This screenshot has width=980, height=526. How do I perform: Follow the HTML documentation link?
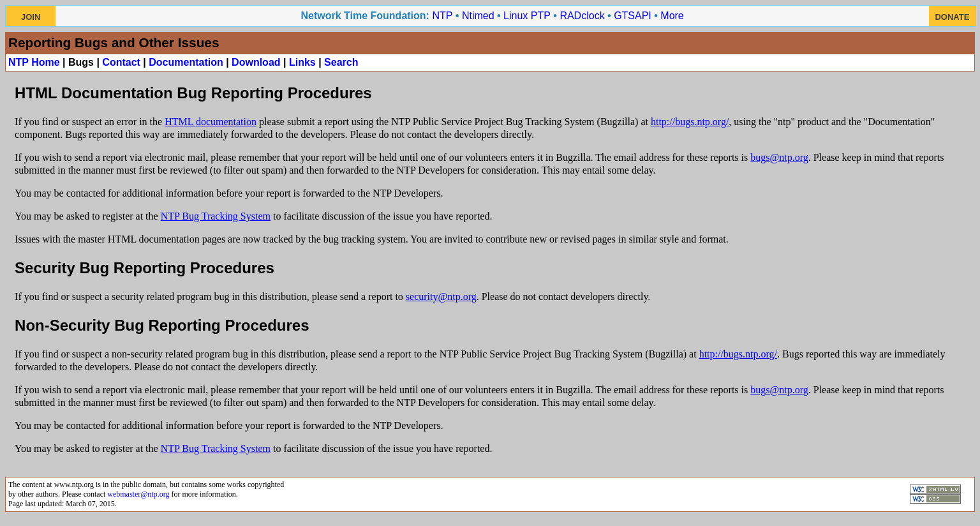[211, 122]
